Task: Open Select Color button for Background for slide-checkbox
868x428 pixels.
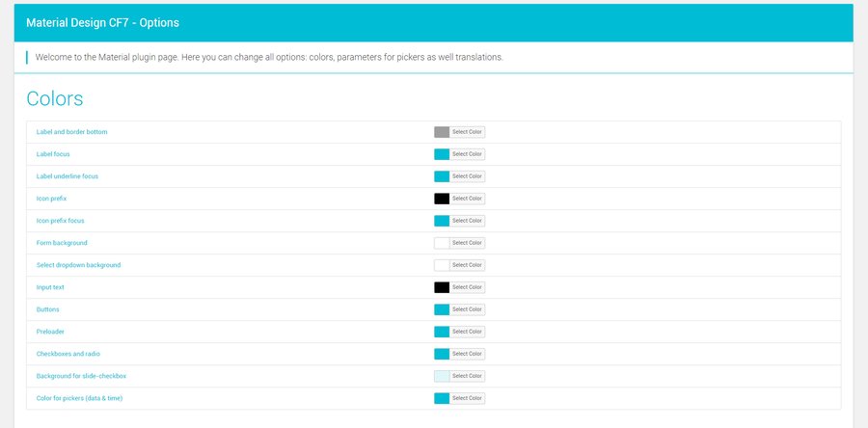Action: [467, 376]
